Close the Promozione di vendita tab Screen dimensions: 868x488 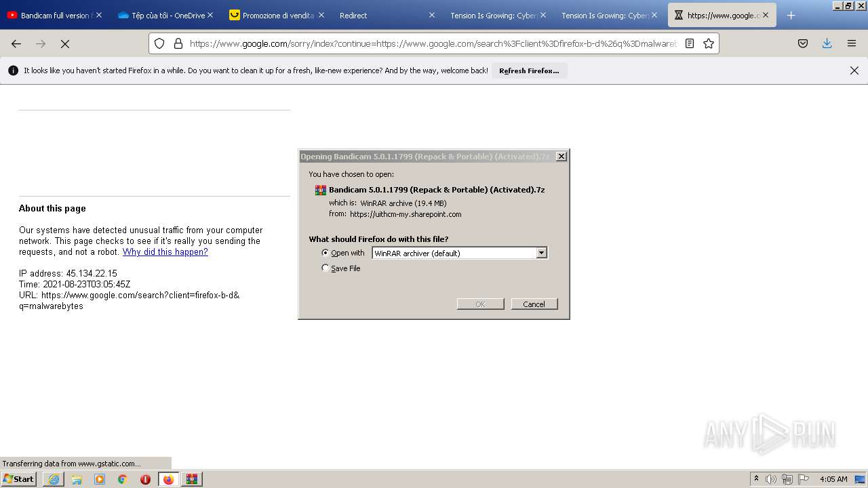click(x=321, y=15)
